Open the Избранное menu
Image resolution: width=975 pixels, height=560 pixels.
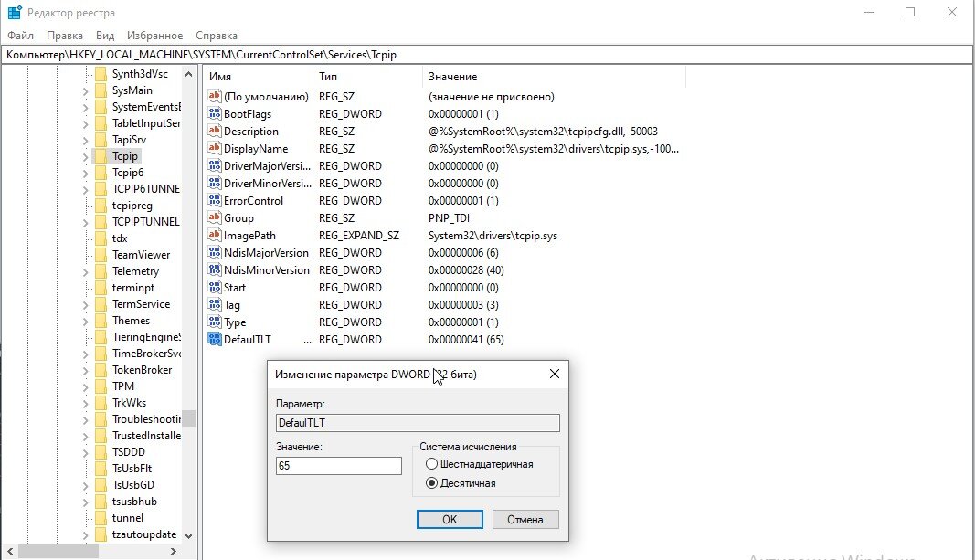[x=154, y=36]
